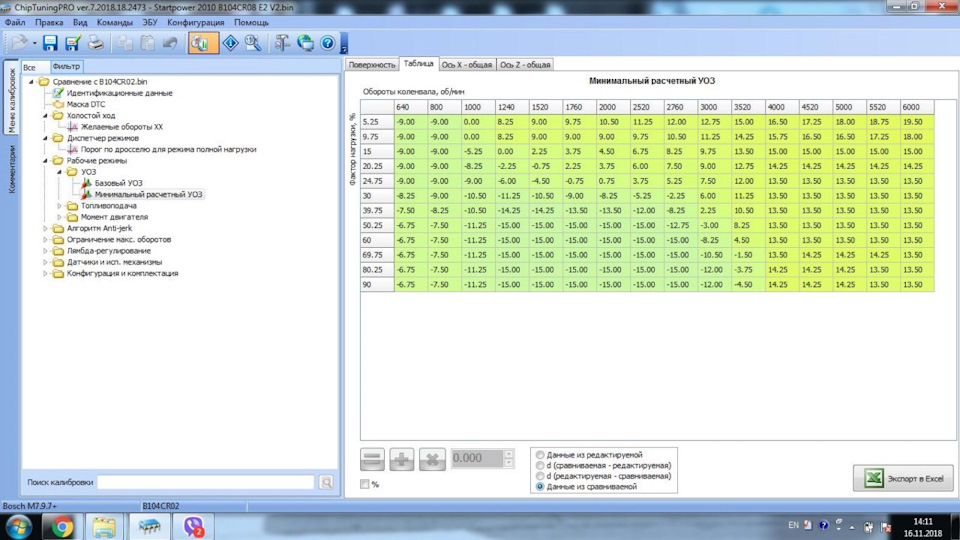Open the Windows Start orb
The width and height of the screenshot is (960, 540).
click(x=19, y=527)
